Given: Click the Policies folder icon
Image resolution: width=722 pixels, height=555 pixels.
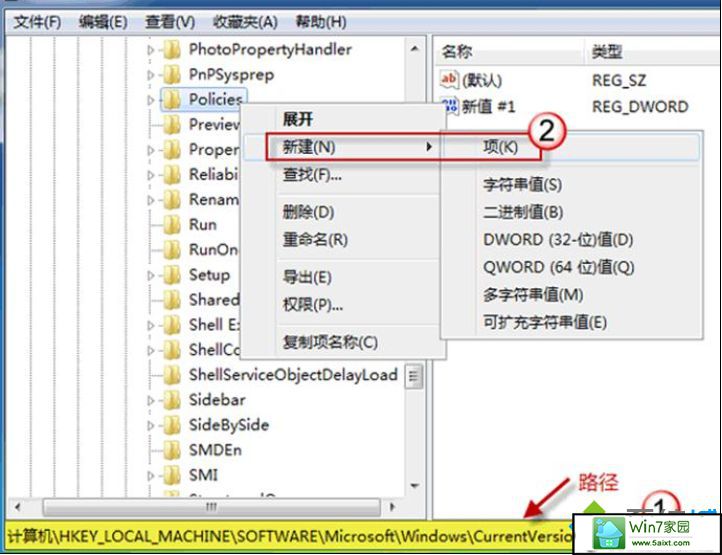Looking at the screenshot, I should tap(172, 99).
